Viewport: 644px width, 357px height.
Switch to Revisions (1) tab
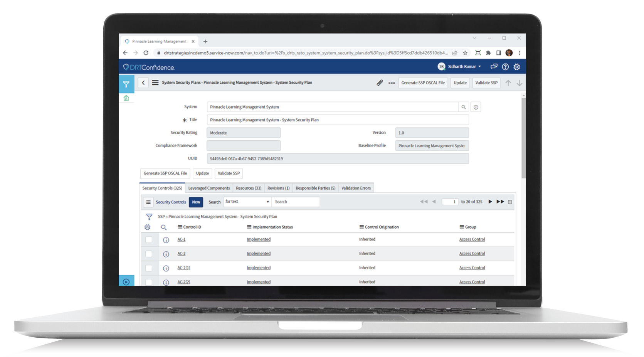point(278,188)
